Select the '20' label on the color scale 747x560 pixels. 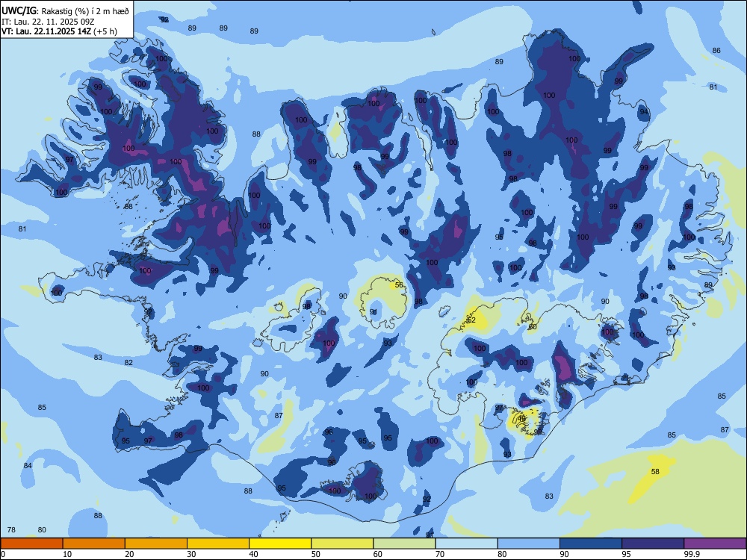pyautogui.click(x=129, y=554)
